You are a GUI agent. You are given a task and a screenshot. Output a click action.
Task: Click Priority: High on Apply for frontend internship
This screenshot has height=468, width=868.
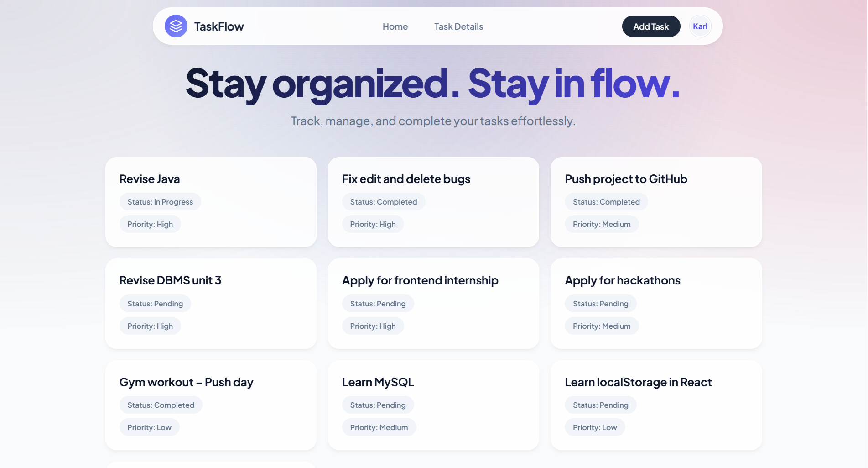coord(373,326)
